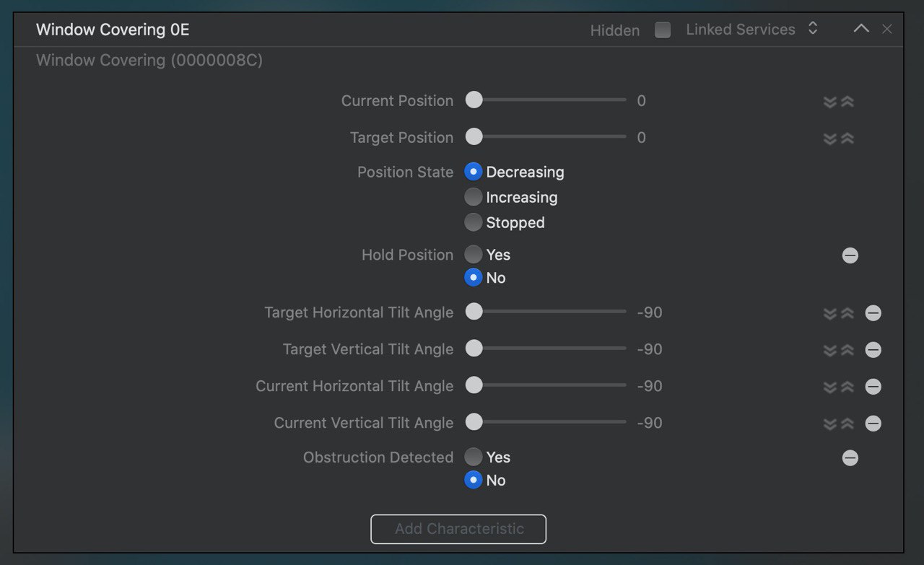The height and width of the screenshot is (565, 924).
Task: Remove the Hold Position characteristic
Action: [850, 255]
